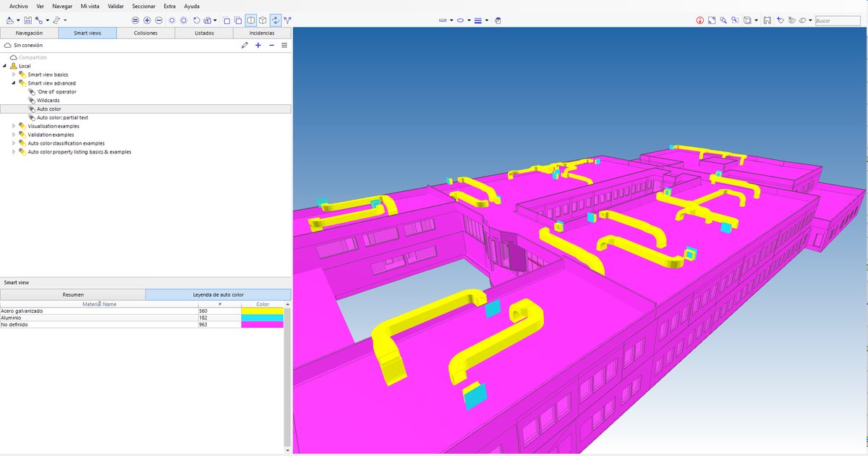The height and width of the screenshot is (456, 868).
Task: Toggle the highlighted rotate-arrows icon
Action: coord(276,20)
